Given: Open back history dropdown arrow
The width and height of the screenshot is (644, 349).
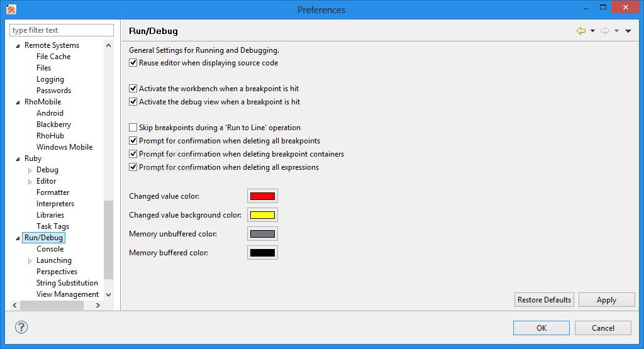Looking at the screenshot, I should (x=592, y=31).
